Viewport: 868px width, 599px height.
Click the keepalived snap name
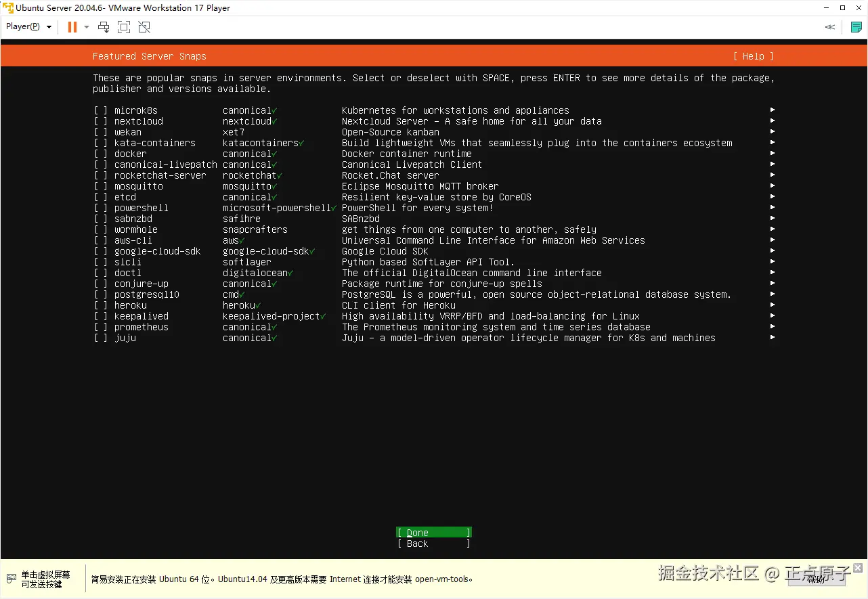click(x=141, y=316)
